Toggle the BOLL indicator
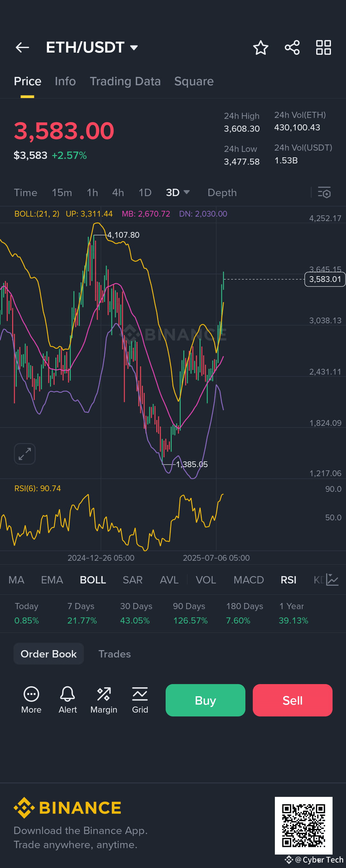Image resolution: width=346 pixels, height=868 pixels. (x=93, y=580)
